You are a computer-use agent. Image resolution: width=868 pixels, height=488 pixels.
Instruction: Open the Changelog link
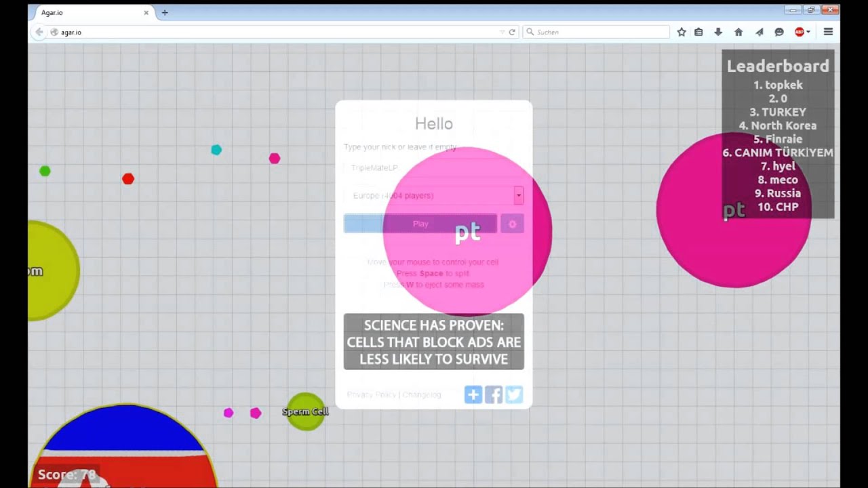coord(422,394)
